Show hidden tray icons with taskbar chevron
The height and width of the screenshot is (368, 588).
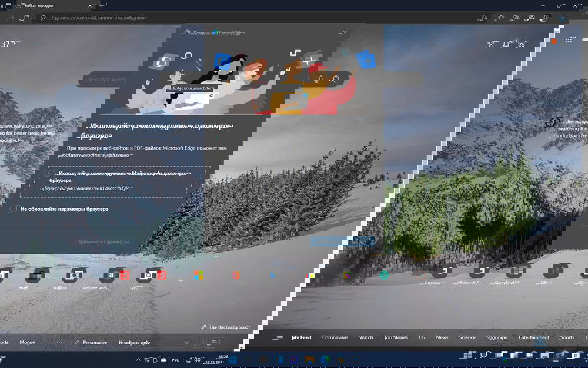138,360
